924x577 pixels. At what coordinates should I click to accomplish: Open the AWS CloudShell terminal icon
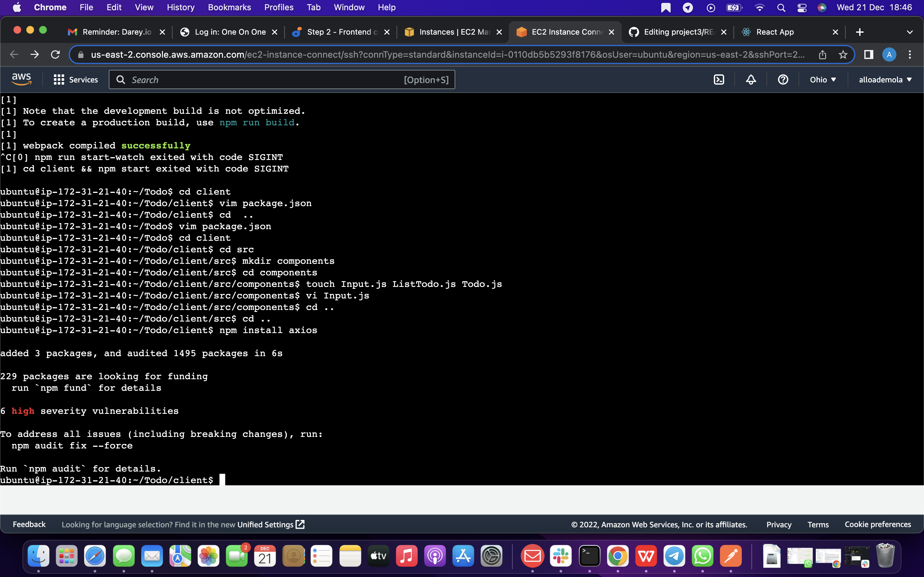pyautogui.click(x=719, y=79)
